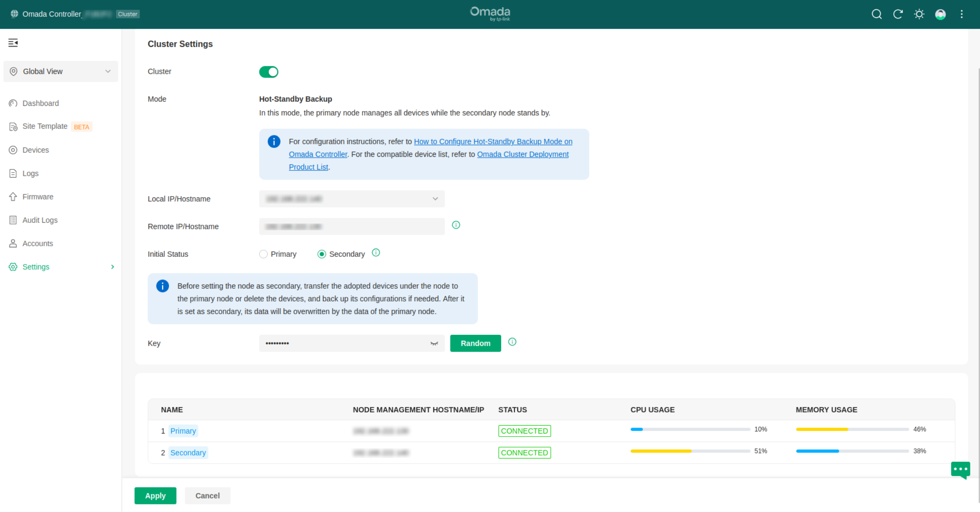Click the 38% memory usage value
Screen dimensions: 980x512
click(x=920, y=451)
